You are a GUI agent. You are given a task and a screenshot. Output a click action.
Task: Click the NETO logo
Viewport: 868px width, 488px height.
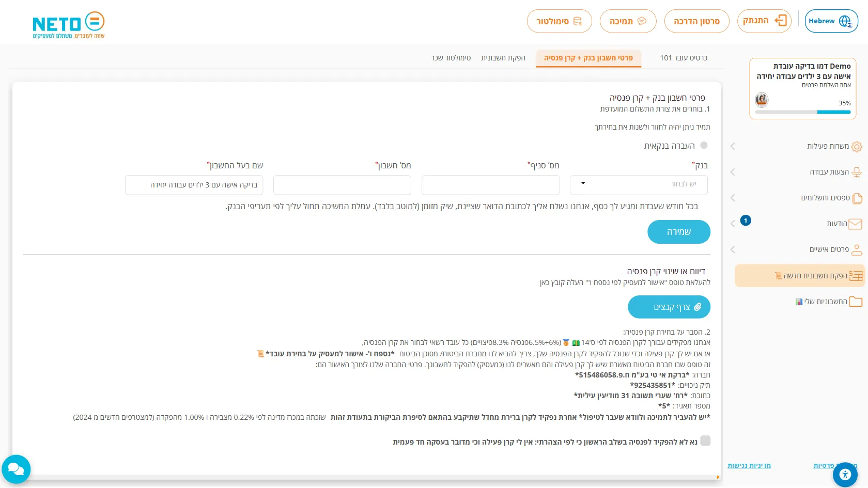[69, 25]
